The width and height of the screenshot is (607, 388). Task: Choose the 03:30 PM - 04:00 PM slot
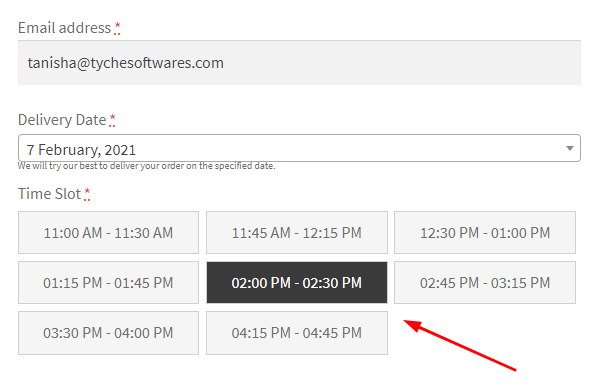click(x=108, y=333)
